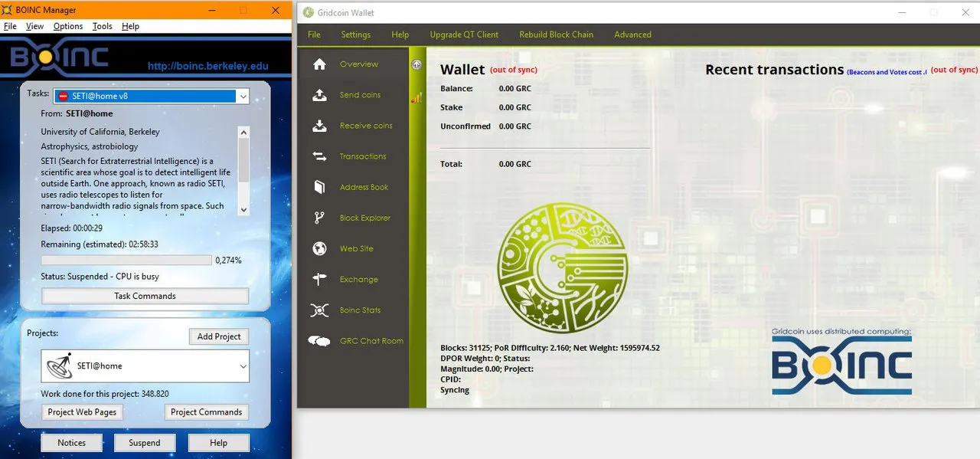Screen dimensions: 980x459
Task: Click the SETI@home satellite dish icon
Action: coord(58,366)
